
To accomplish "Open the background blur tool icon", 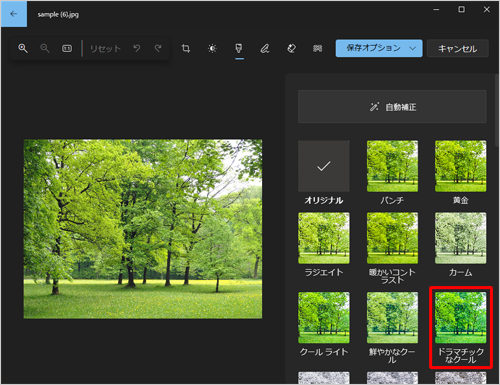I will 317,49.
